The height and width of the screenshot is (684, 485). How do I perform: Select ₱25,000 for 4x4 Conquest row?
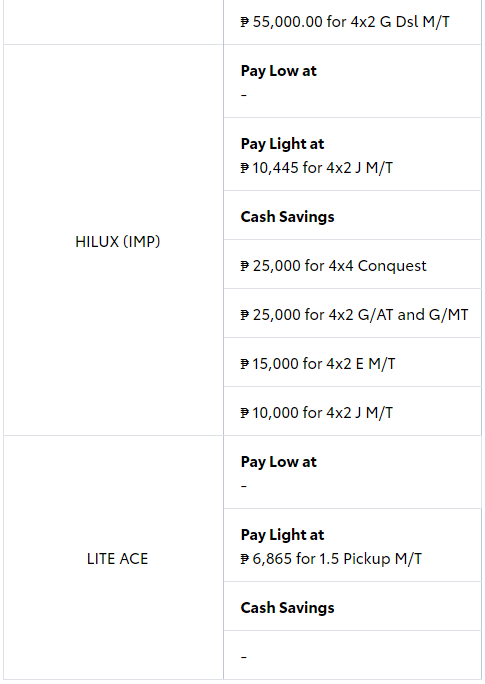point(352,264)
